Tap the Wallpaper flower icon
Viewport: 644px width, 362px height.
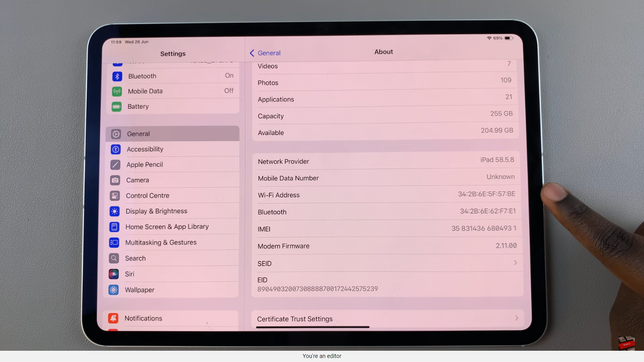114,290
